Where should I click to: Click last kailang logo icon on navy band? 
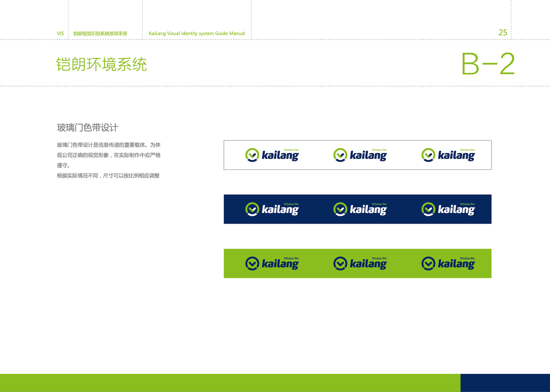point(428,209)
